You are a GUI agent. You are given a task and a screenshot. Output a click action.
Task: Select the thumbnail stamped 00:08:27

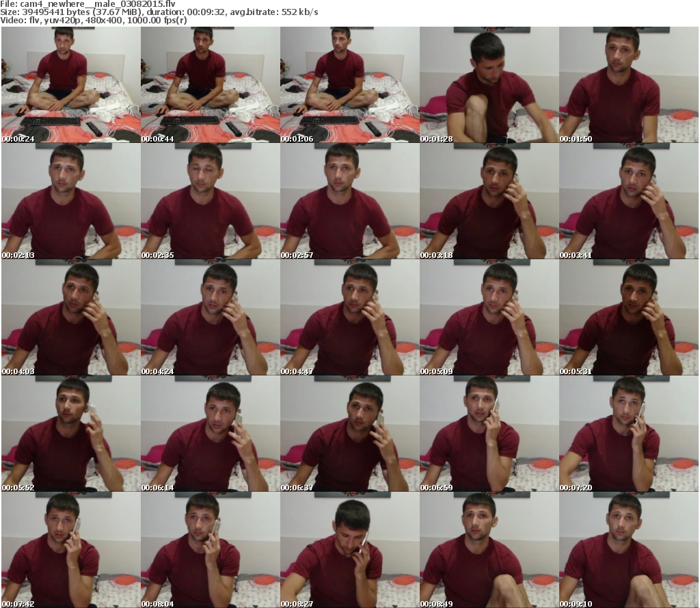[x=349, y=549]
